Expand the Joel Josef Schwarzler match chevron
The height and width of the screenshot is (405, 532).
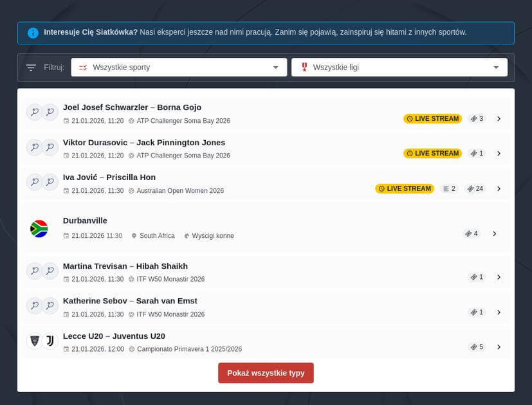[499, 119]
